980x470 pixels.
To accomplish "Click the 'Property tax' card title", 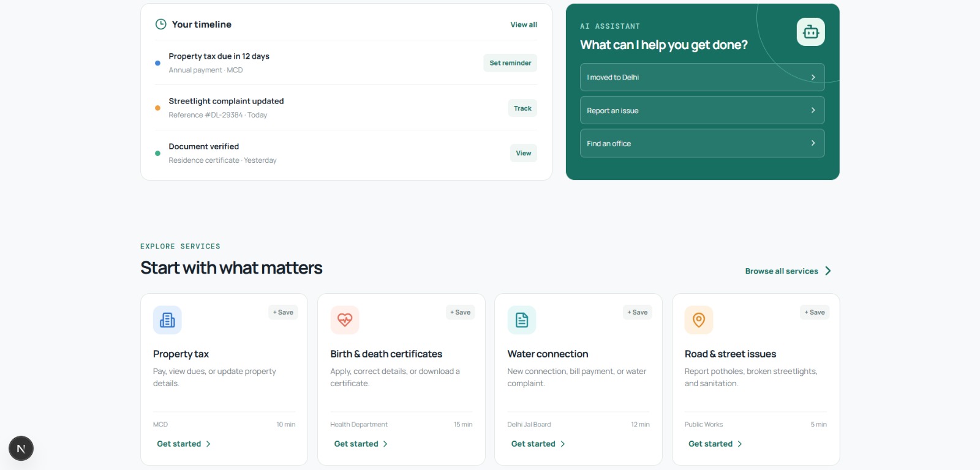I will click(x=181, y=354).
